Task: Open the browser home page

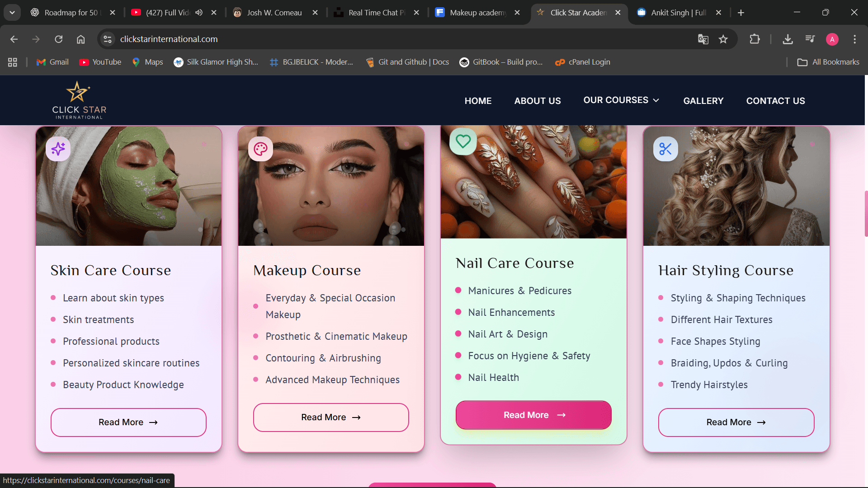Action: tap(81, 39)
